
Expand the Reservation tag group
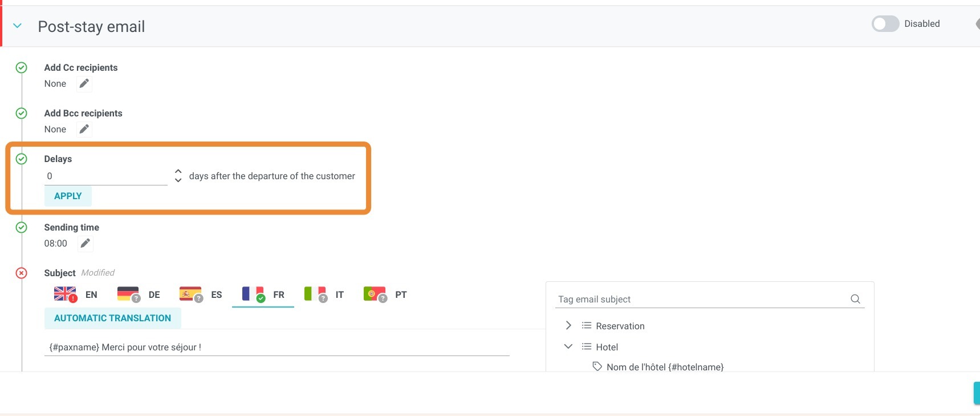point(568,325)
